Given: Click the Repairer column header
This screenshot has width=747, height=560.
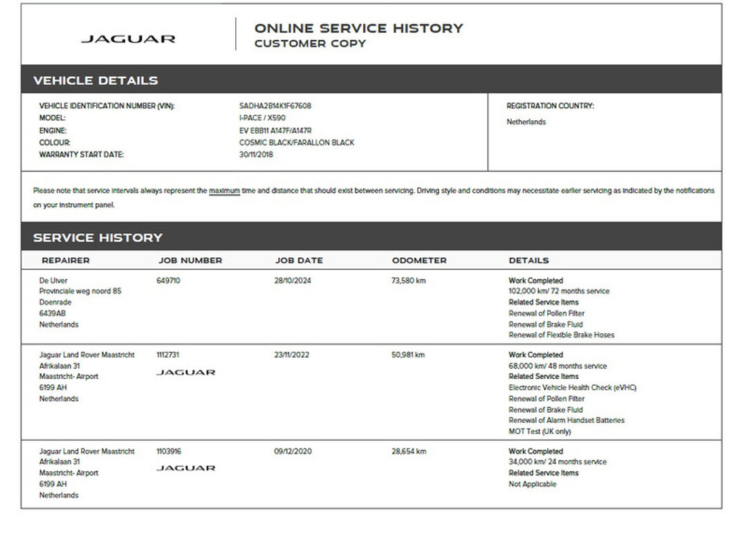Looking at the screenshot, I should [x=66, y=261].
